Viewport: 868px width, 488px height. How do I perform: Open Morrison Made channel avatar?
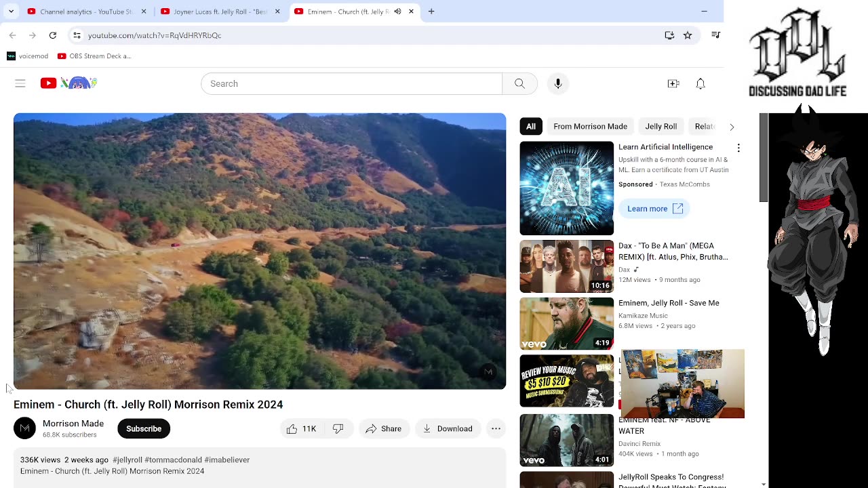(24, 428)
